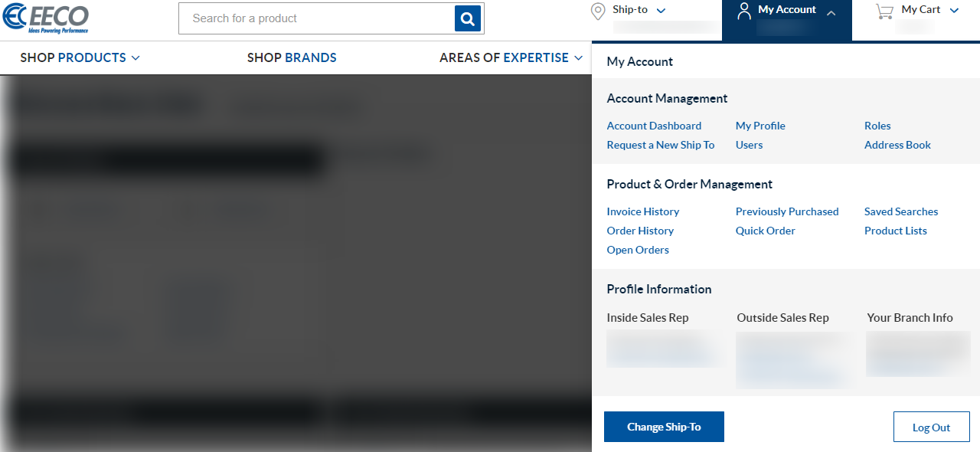Open the Account Dashboard link
Viewport: 980px width, 452px height.
(654, 126)
